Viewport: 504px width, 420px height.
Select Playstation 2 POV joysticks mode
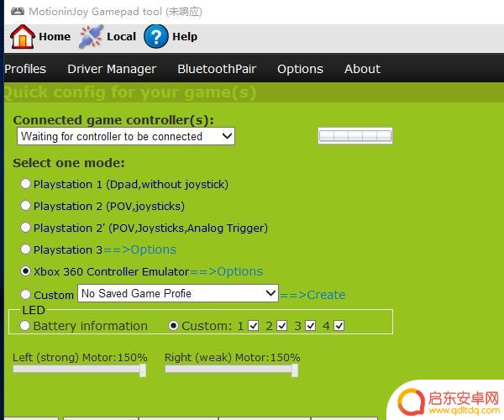pos(25,205)
